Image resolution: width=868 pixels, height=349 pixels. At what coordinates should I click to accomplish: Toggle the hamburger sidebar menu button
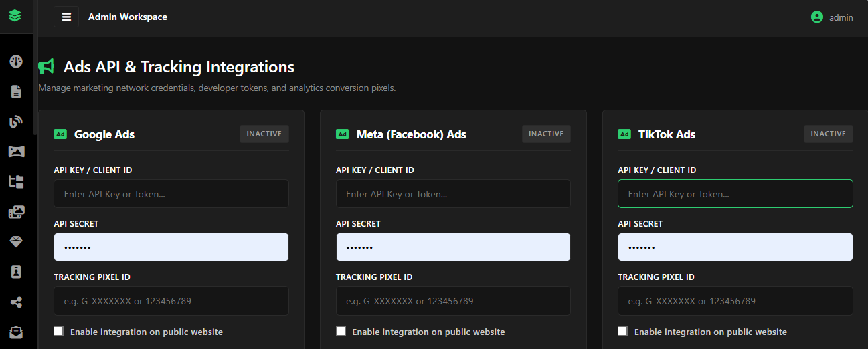pos(66,17)
